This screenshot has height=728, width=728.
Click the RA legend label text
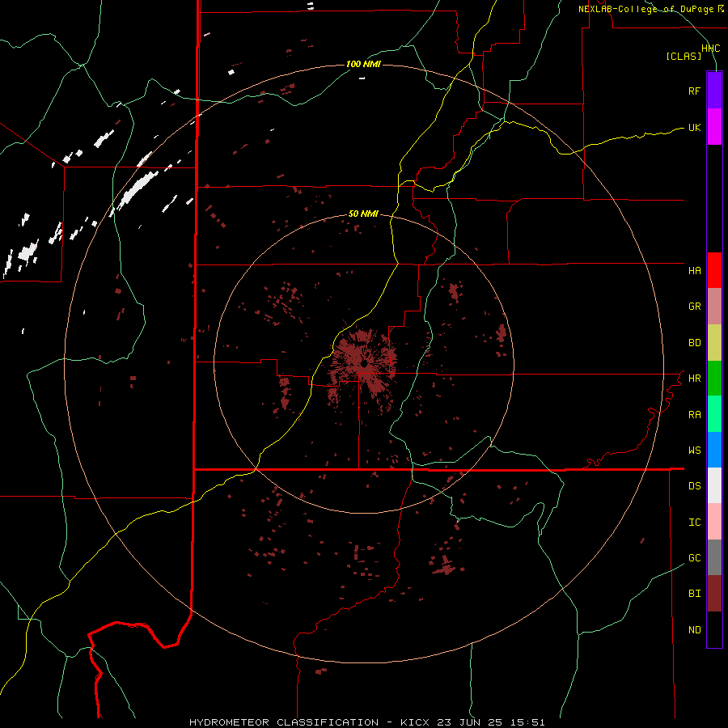pos(694,415)
